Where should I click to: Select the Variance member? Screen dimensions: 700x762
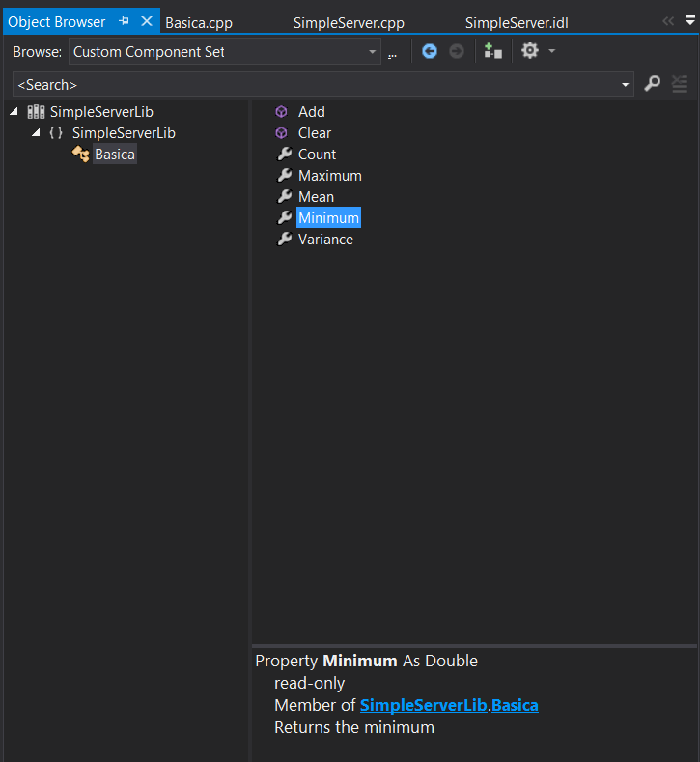(x=325, y=240)
